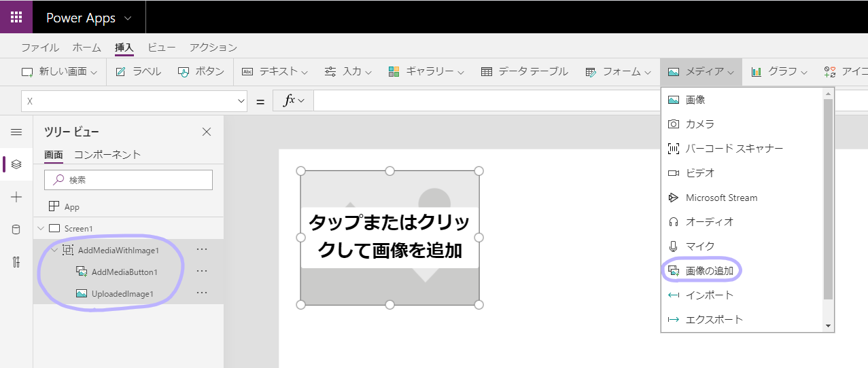Select 画像の追加 from media menu
Viewport: 868px width, 368px height.
point(709,271)
